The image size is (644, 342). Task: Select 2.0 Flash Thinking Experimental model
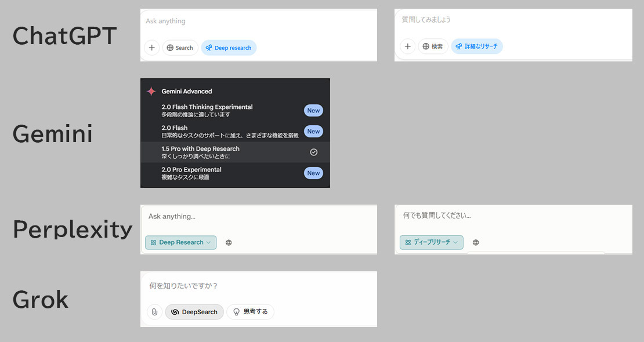click(x=235, y=111)
